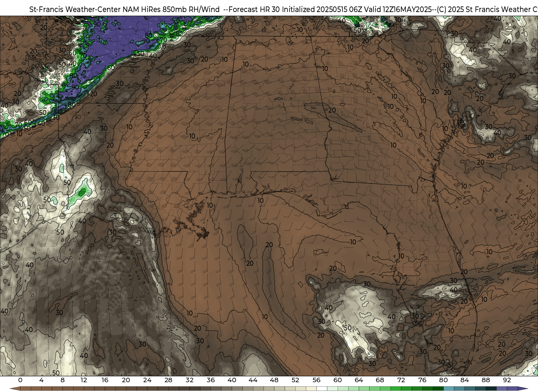The image size is (538, 392).
Task: Select the 'Forecast HR 30' text in header
Action: click(x=254, y=9)
